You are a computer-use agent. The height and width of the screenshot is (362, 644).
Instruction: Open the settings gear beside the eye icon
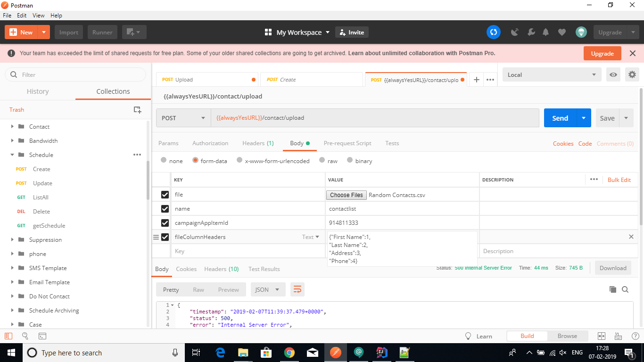[x=632, y=74]
